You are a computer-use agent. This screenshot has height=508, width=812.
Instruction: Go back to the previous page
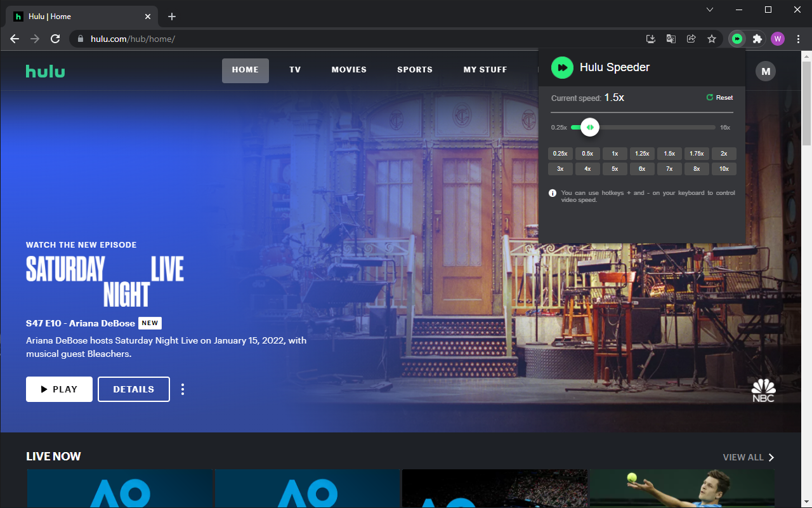[15, 39]
